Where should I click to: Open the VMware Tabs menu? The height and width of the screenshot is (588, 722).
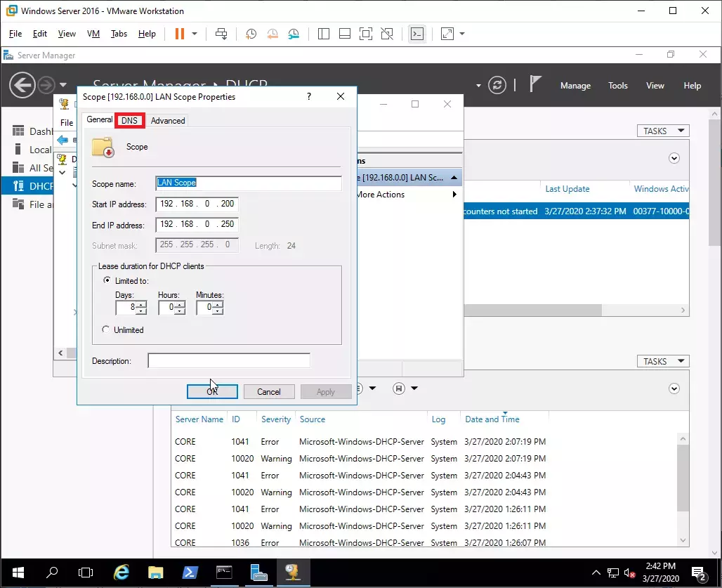(119, 34)
